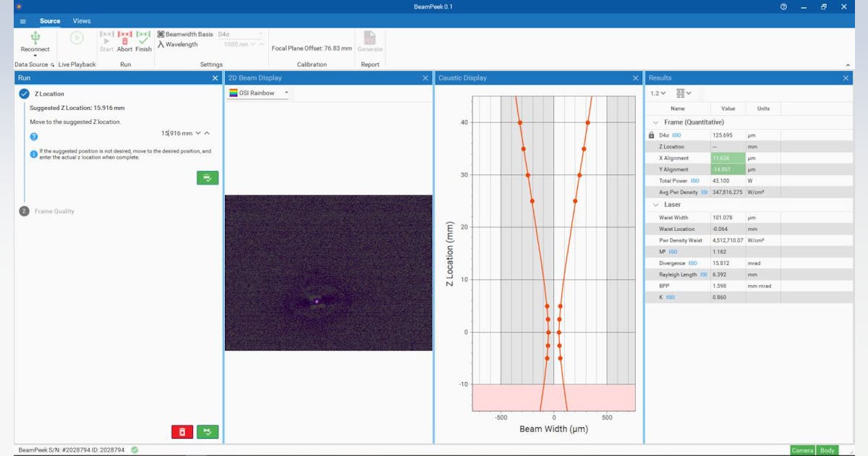Screen dimensions: 868x456
Task: Select the Source ribbon tab
Action: 49,20
